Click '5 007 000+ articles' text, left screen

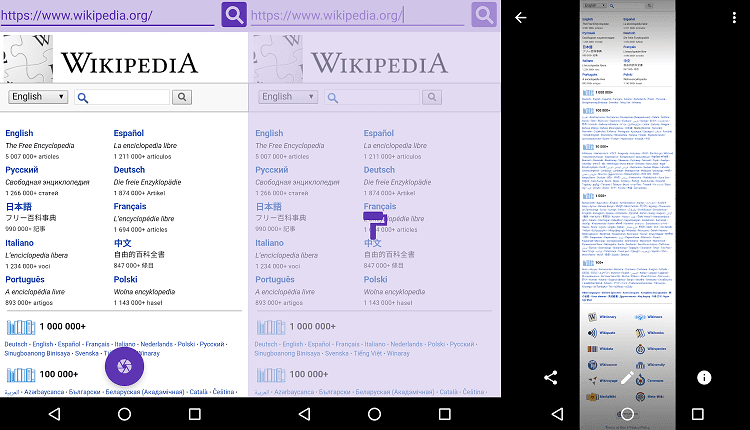click(x=32, y=156)
